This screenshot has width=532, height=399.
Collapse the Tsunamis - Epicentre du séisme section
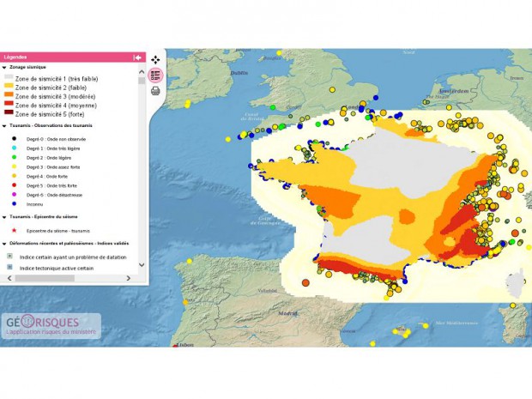point(4,217)
